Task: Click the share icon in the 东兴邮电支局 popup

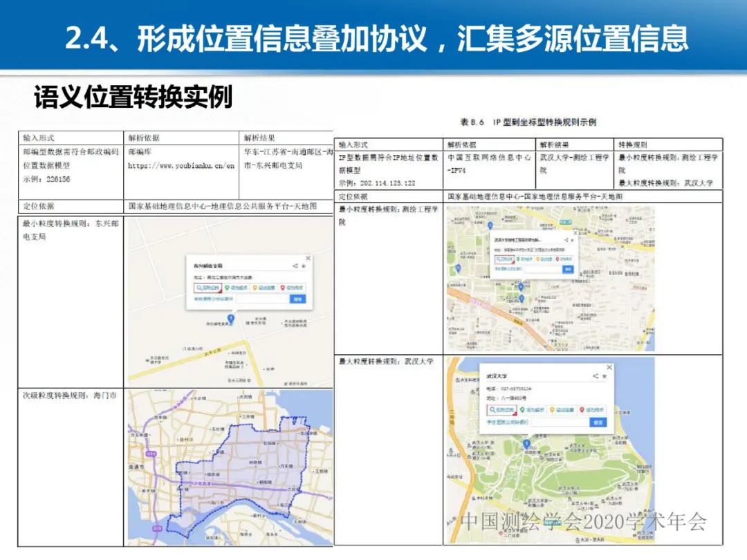Action: coord(295,267)
